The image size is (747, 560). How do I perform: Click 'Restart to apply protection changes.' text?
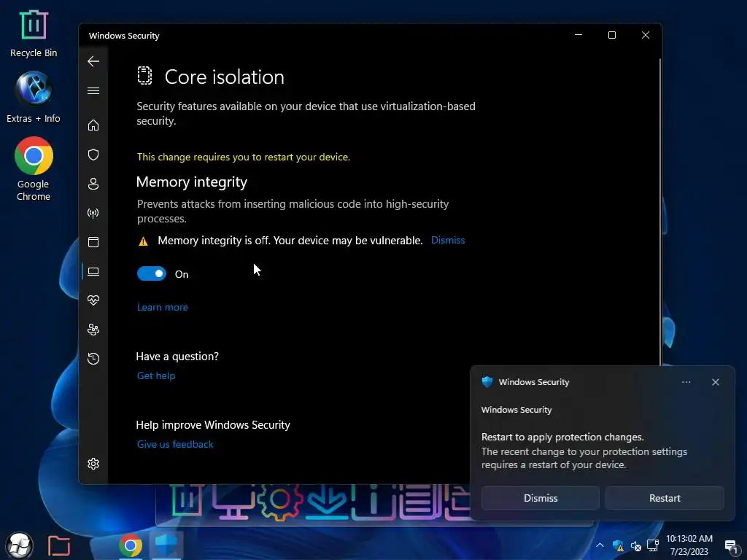[x=562, y=437]
